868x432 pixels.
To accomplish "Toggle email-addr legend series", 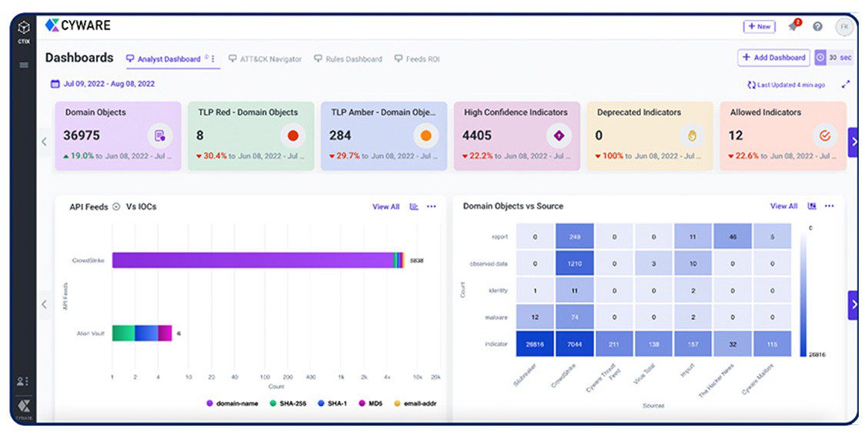I will [x=414, y=404].
